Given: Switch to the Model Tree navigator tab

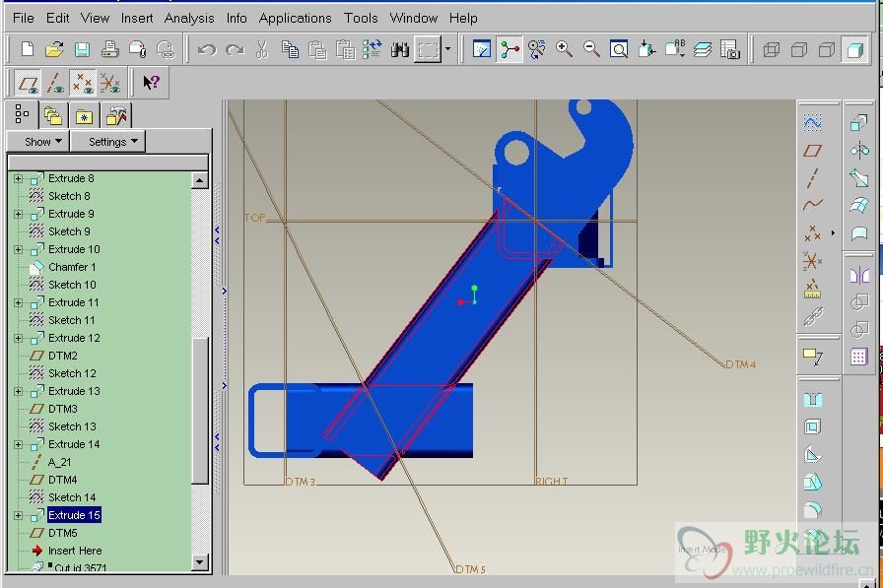Looking at the screenshot, I should pyautogui.click(x=22, y=114).
